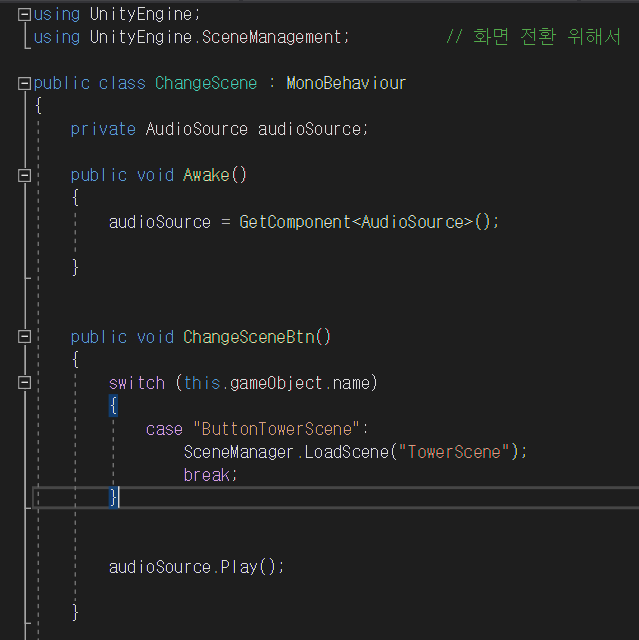Image resolution: width=639 pixels, height=640 pixels.
Task: Click the "TowerScene" string argument
Action: point(455,452)
